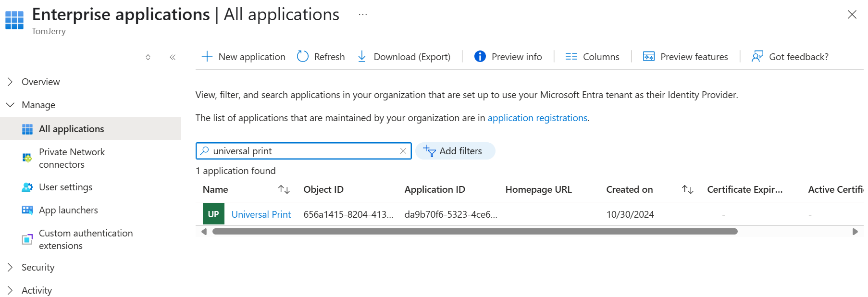Viewport: 868px width, 297px height.
Task: Click Got feedback?
Action: tap(790, 57)
